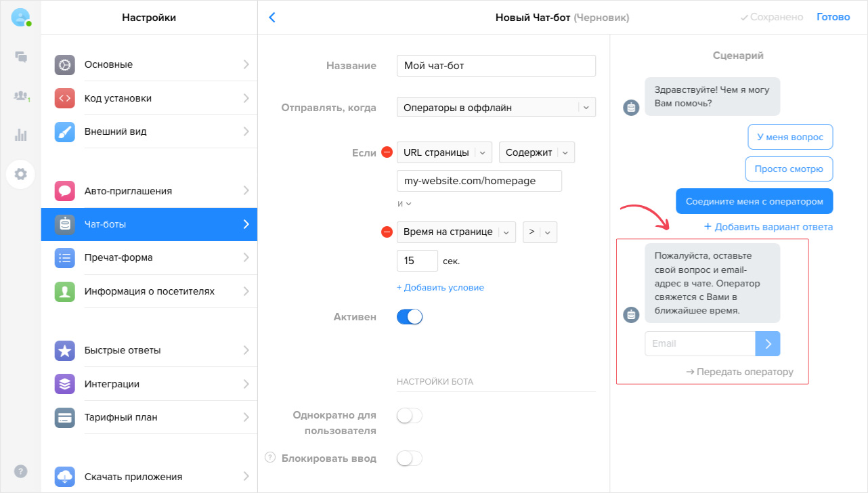
Task: Open statistics bar chart icon
Action: [x=21, y=135]
